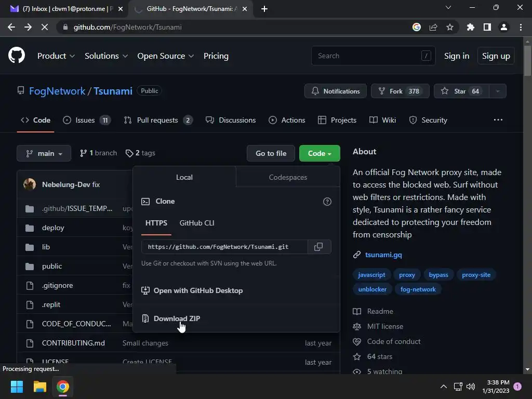The width and height of the screenshot is (532, 399).
Task: Show hidden system tray icons
Action: [444, 387]
